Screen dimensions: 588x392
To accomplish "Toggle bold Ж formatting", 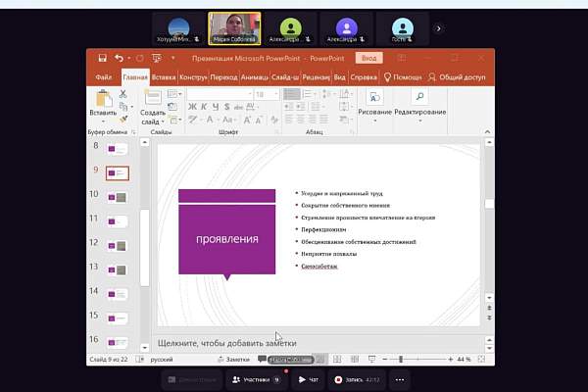I will tap(192, 107).
